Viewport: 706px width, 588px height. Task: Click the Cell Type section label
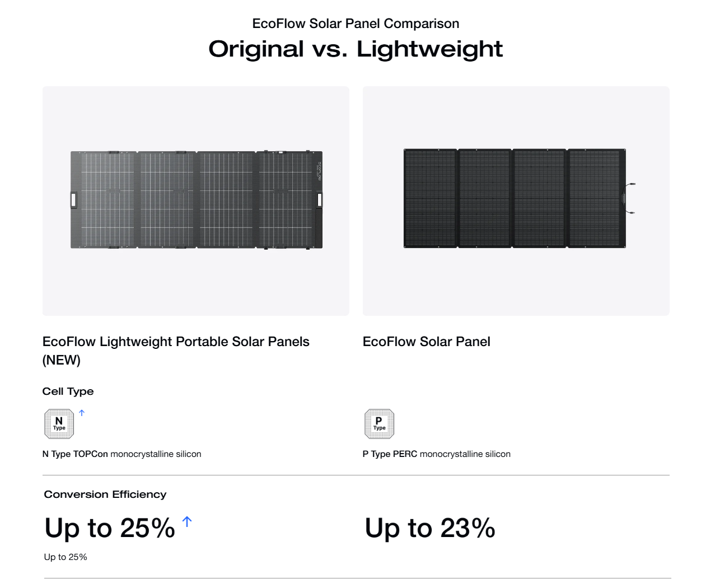(x=68, y=391)
